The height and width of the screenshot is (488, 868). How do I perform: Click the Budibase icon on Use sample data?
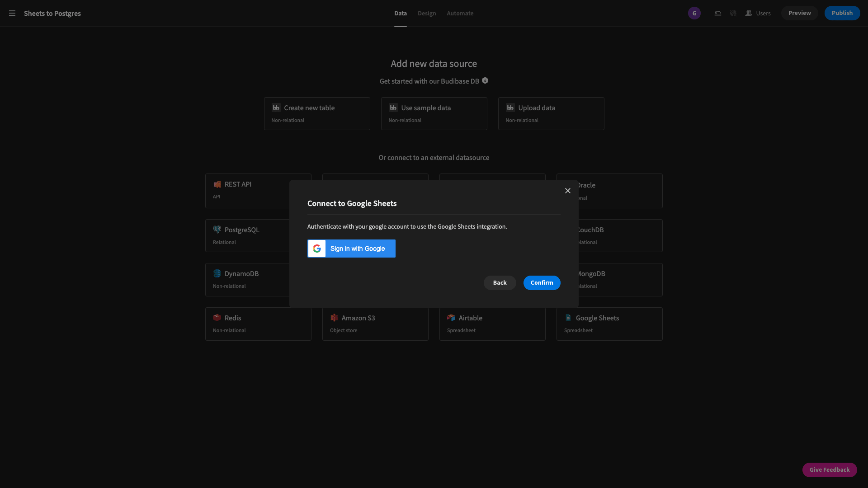pyautogui.click(x=393, y=108)
